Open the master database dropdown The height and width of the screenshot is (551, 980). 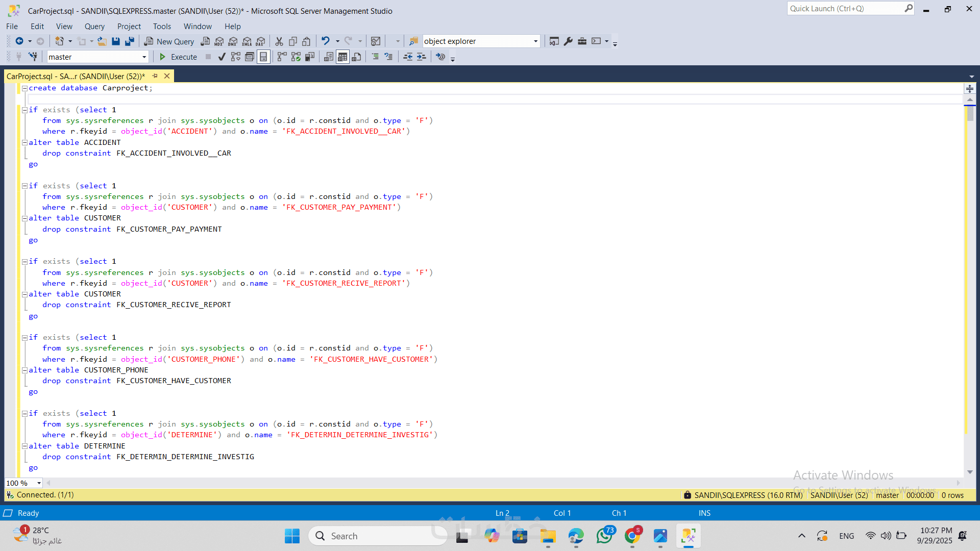click(x=144, y=57)
